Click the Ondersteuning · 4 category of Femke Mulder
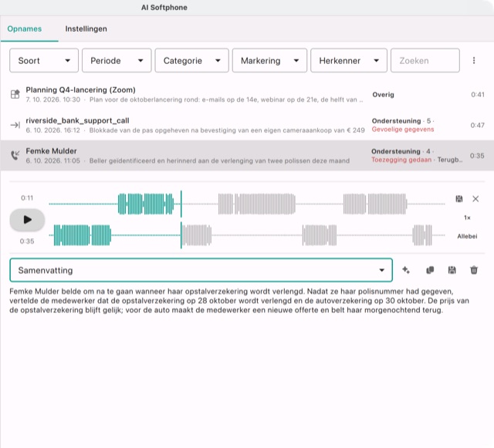Image resolution: width=494 pixels, height=448 pixels. [x=402, y=151]
